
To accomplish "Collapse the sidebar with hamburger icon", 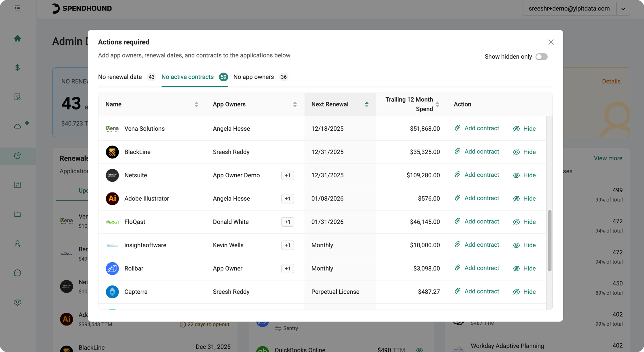I will pos(17,8).
